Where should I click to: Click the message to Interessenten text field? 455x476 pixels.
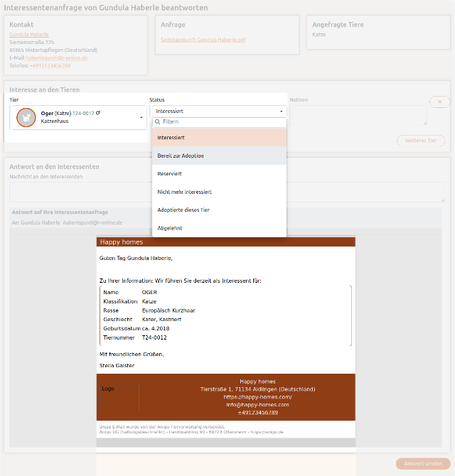tap(227, 192)
